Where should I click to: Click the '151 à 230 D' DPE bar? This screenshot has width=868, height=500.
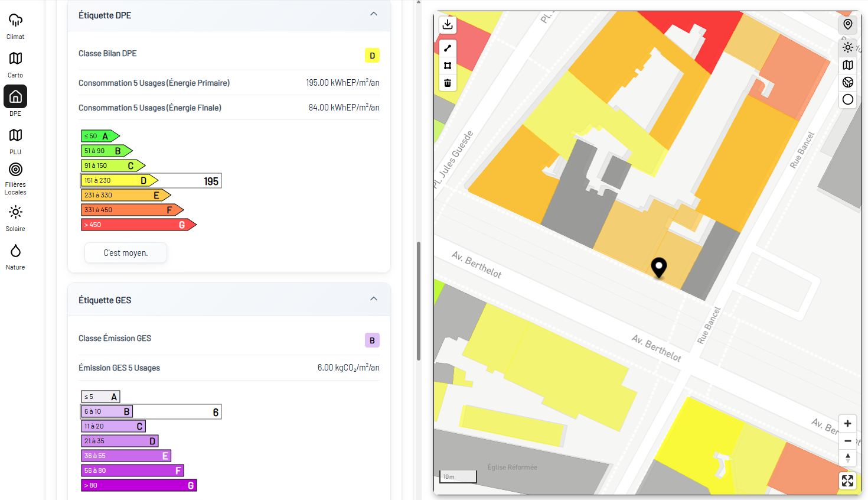(x=120, y=180)
